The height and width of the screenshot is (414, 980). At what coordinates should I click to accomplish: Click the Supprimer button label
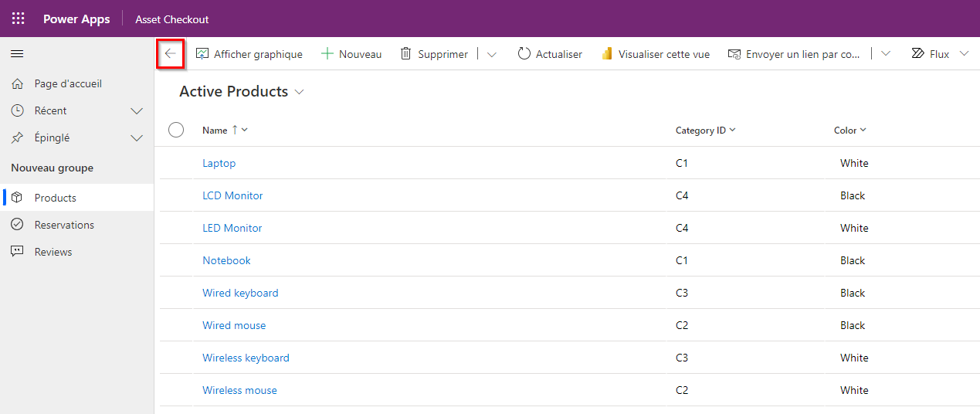pos(443,54)
